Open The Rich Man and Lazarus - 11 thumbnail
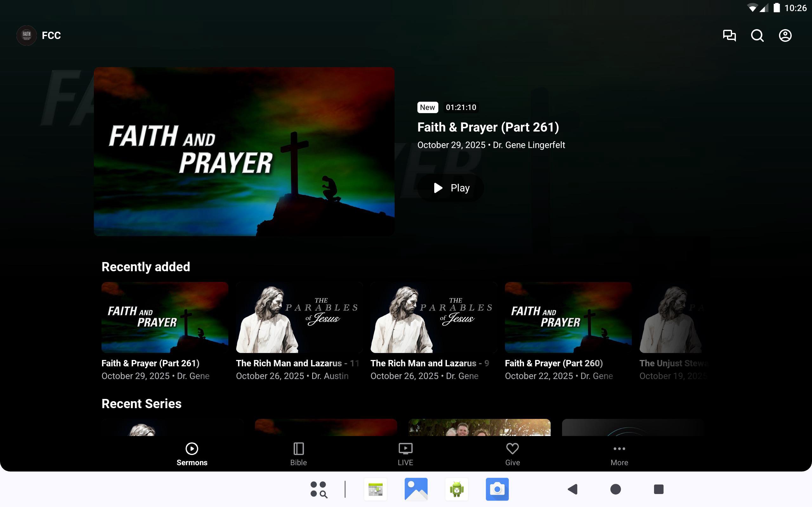812x507 pixels. [x=299, y=317]
